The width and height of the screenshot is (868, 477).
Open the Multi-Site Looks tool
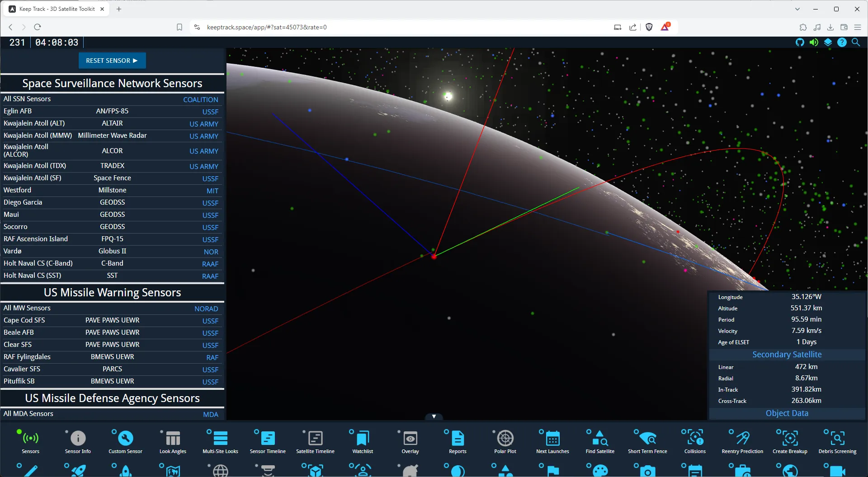[220, 442]
